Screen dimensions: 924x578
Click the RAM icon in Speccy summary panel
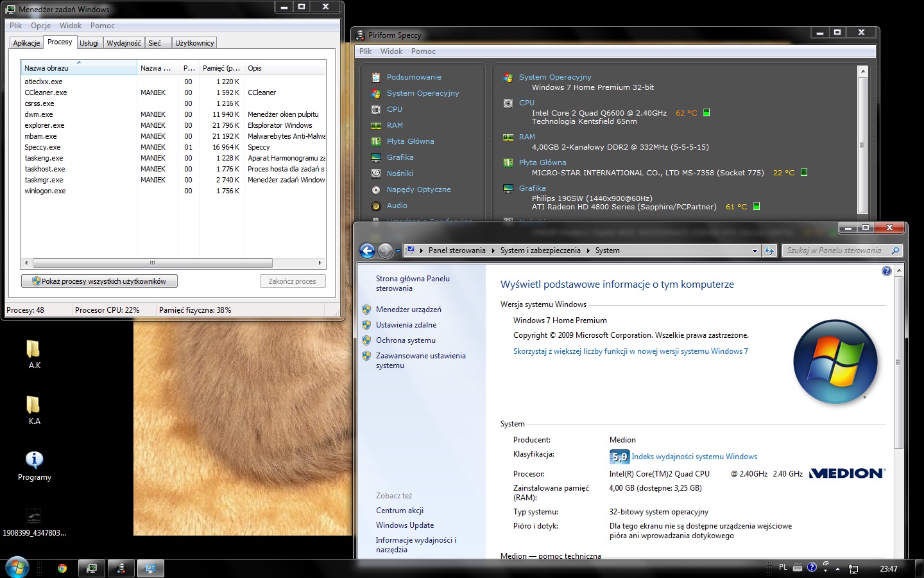[508, 137]
